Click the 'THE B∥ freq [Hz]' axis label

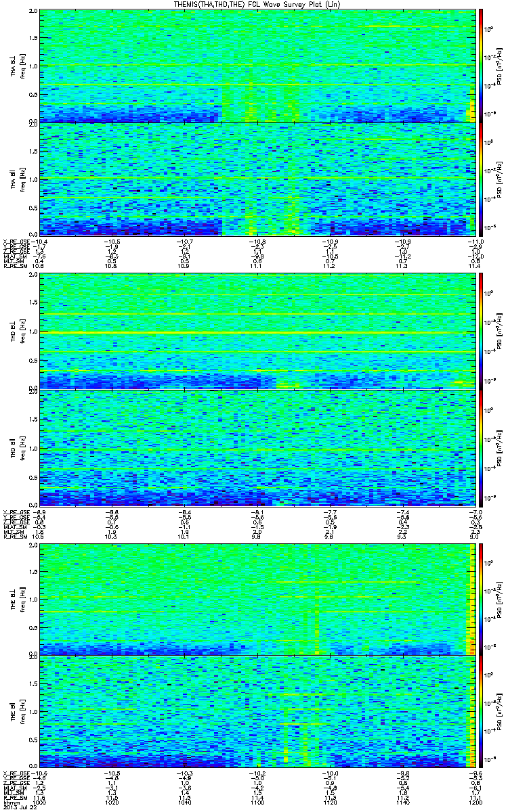tap(17, 712)
